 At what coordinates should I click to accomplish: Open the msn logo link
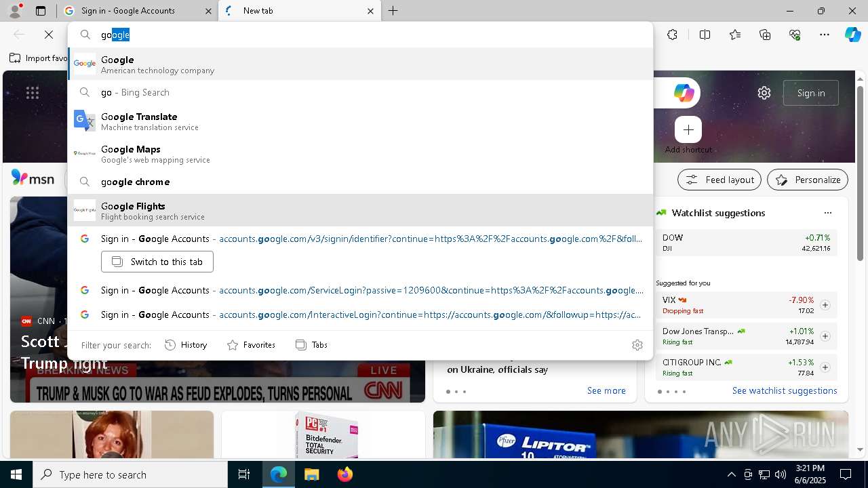point(33,178)
